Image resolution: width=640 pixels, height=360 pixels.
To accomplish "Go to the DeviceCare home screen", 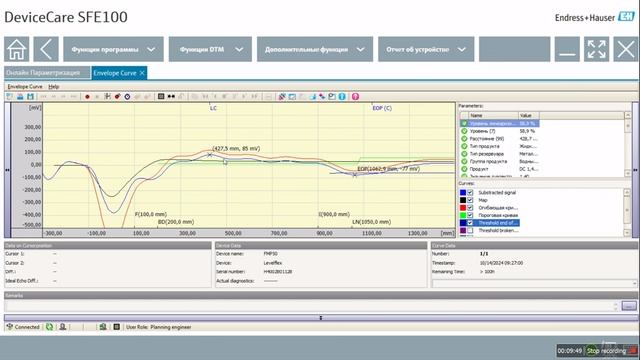I will (x=17, y=49).
